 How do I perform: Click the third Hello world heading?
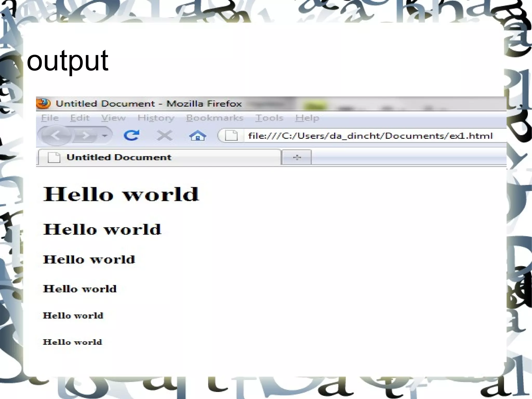(89, 259)
